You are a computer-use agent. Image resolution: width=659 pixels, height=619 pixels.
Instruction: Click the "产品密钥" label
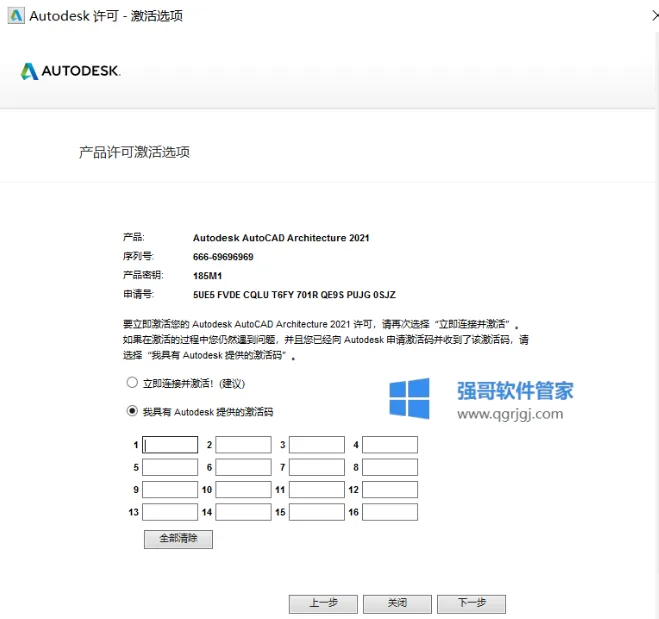click(143, 275)
